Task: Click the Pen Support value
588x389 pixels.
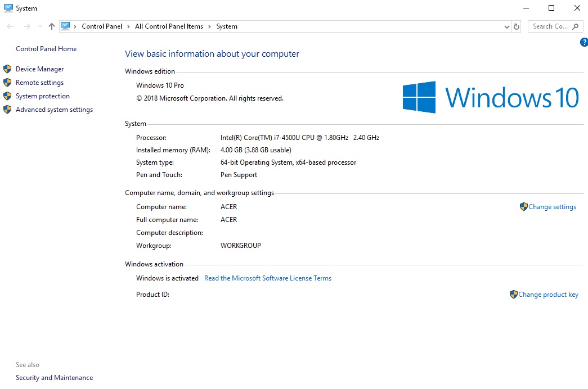Action: coord(239,175)
